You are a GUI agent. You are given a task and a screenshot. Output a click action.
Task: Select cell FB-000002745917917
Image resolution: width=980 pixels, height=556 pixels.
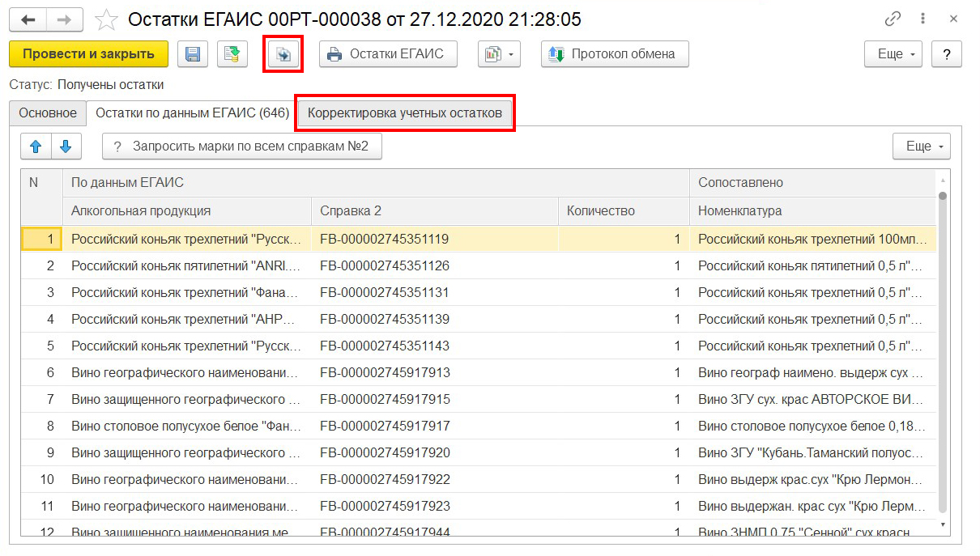pyautogui.click(x=435, y=426)
